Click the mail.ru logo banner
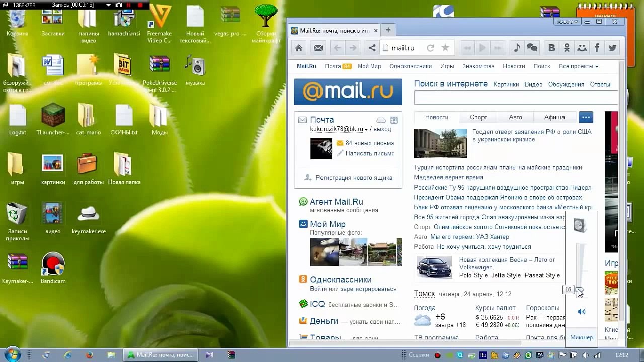This screenshot has width=644, height=362. pos(348,92)
